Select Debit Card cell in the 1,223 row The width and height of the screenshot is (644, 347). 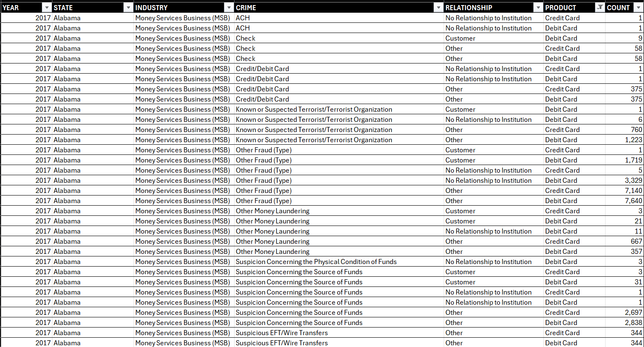pyautogui.click(x=574, y=140)
